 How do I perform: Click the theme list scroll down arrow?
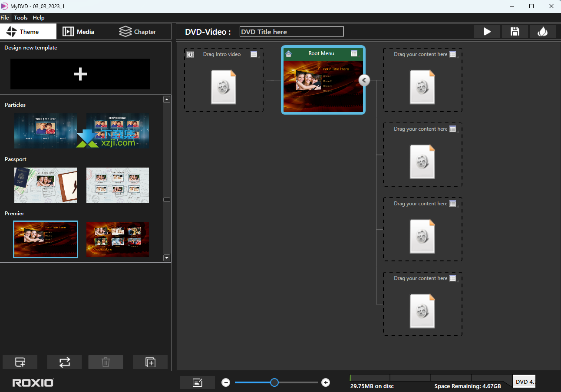point(167,258)
